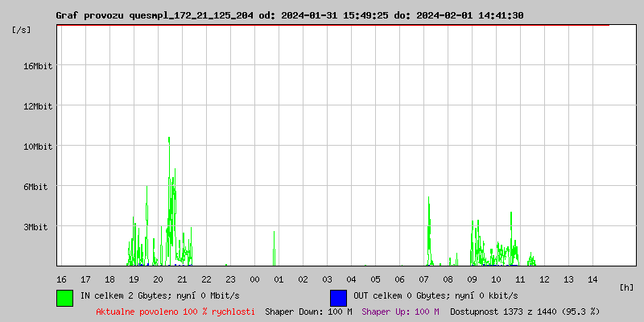Click the 21 hour label on x-axis
This screenshot has height=322, width=644.
[x=182, y=279]
